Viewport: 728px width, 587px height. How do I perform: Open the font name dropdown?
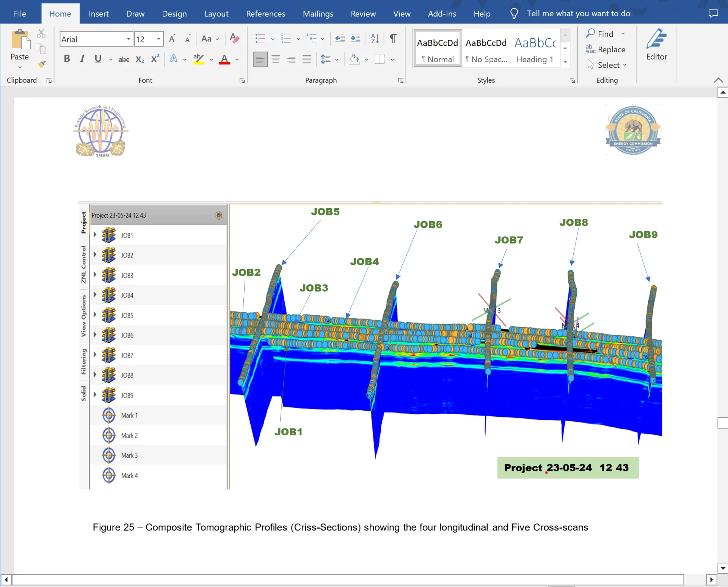click(129, 39)
